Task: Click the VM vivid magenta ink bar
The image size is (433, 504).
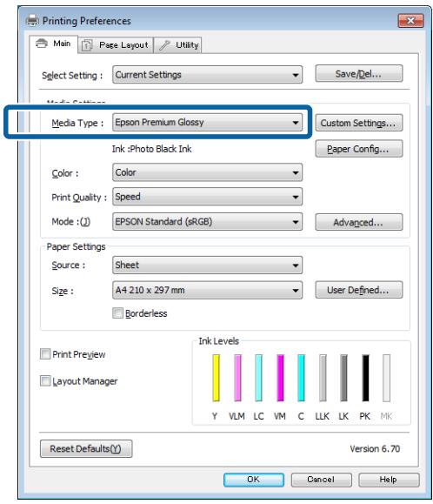Action: click(x=280, y=378)
